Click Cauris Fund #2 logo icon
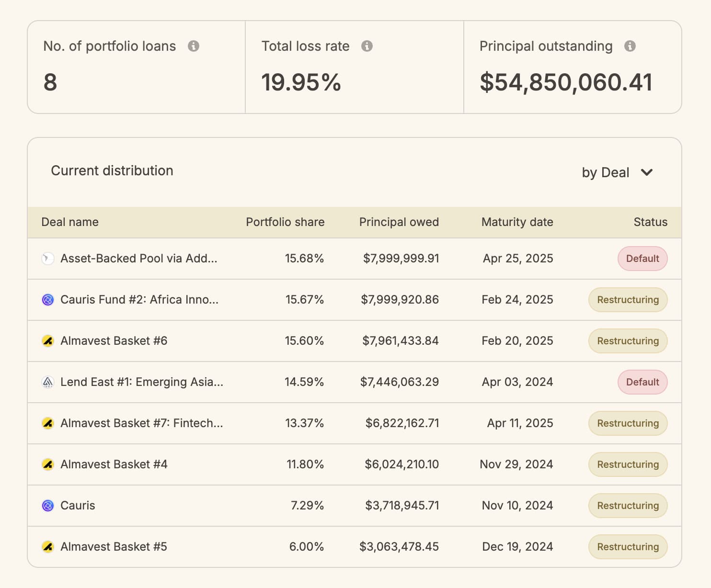711x588 pixels. pos(48,300)
